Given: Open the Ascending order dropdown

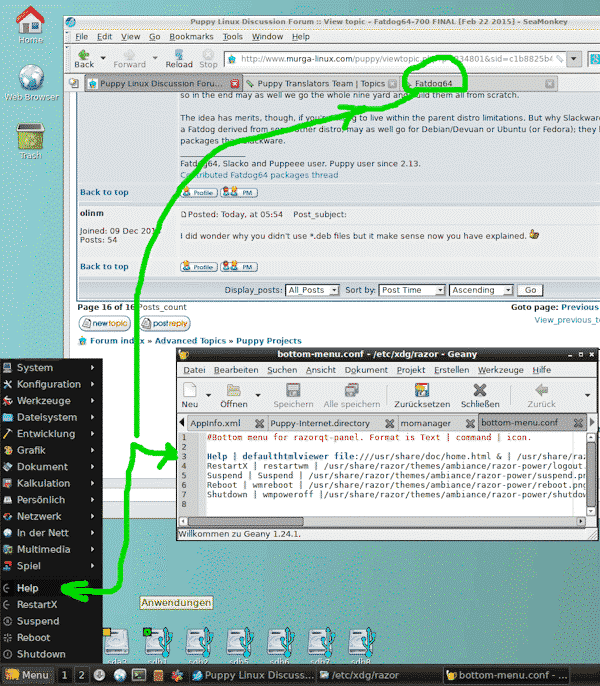Looking at the screenshot, I should click(x=481, y=290).
